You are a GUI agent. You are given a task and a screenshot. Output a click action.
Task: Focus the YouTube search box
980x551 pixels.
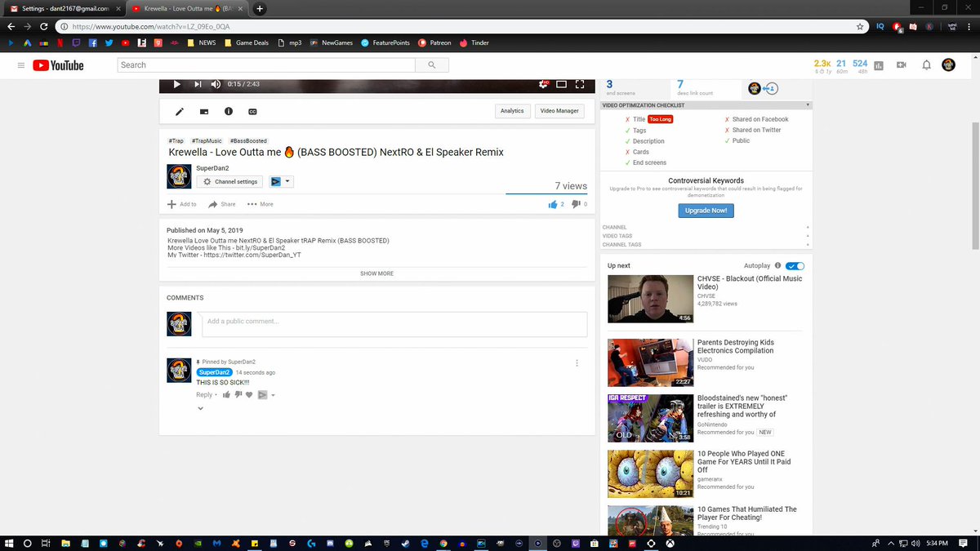266,65
